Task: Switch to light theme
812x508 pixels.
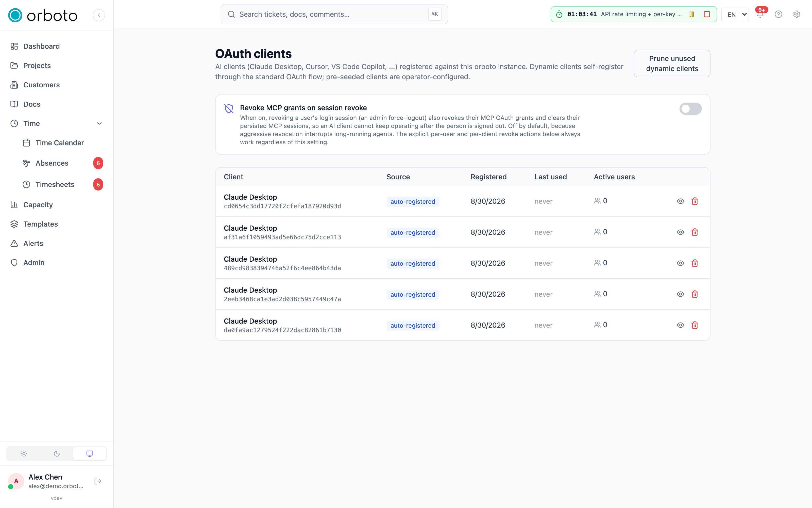Action: point(24,454)
